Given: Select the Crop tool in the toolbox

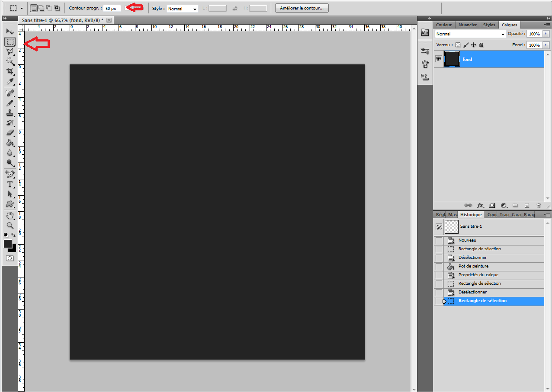Looking at the screenshot, I should pos(10,71).
